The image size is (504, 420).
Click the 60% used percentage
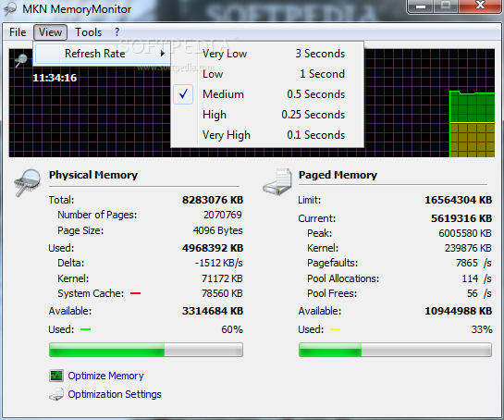coord(232,329)
